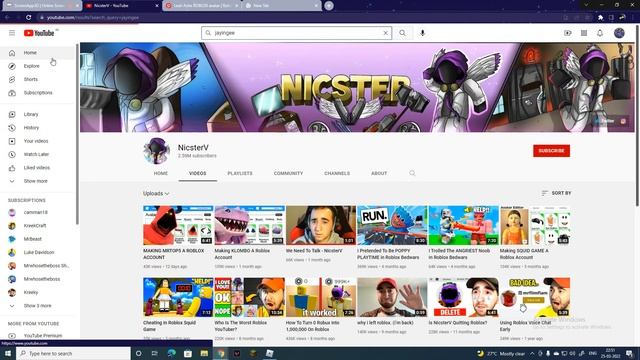
Task: Switch to ABOUT tab
Action: [379, 173]
